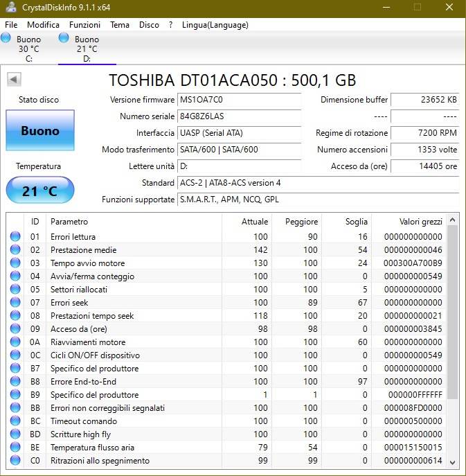Click the Parametro column header

[134, 221]
